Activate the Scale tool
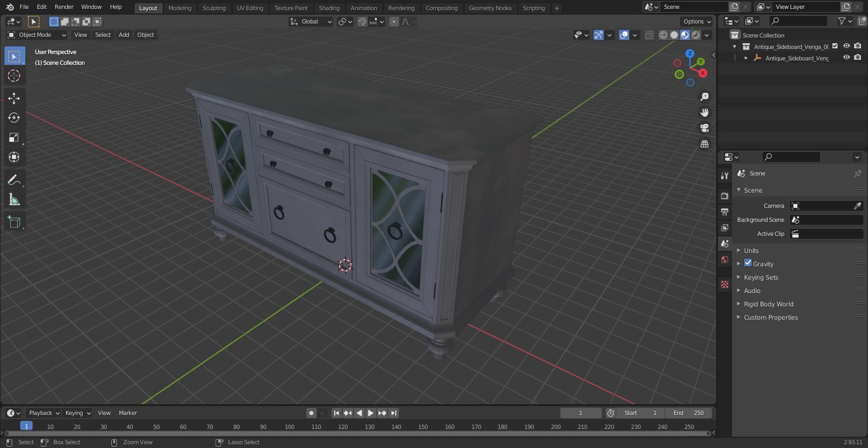Viewport: 868px width, 448px height. coord(14,137)
